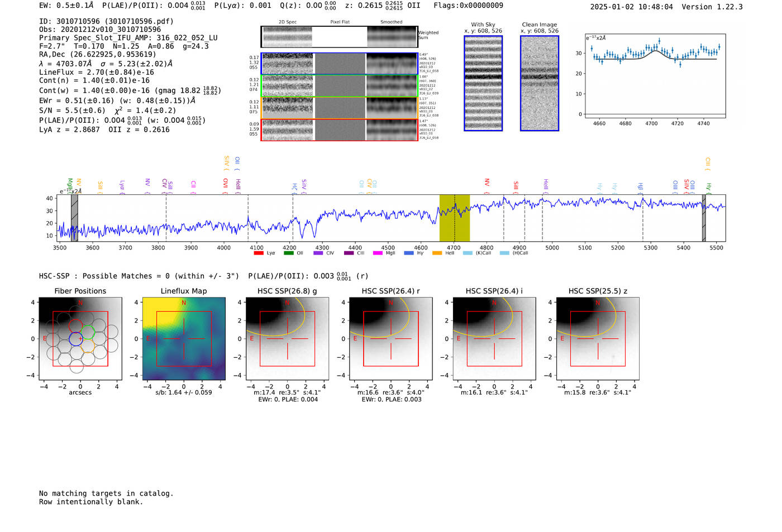Click the m:15.8 re:3.6" s:4.1" caption
Image resolution: width=782 pixels, height=532 pixels.
pyautogui.click(x=598, y=392)
